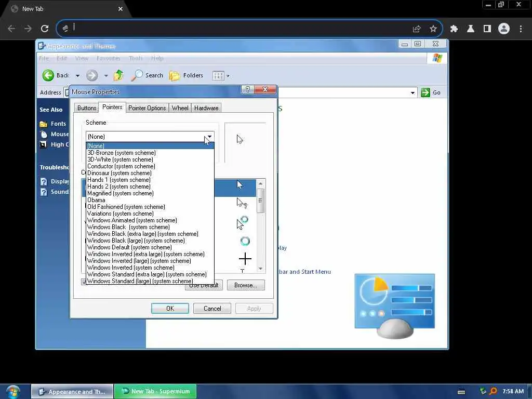532x399 pixels.
Task: Select the Working In Background cursor
Action: [243, 222]
